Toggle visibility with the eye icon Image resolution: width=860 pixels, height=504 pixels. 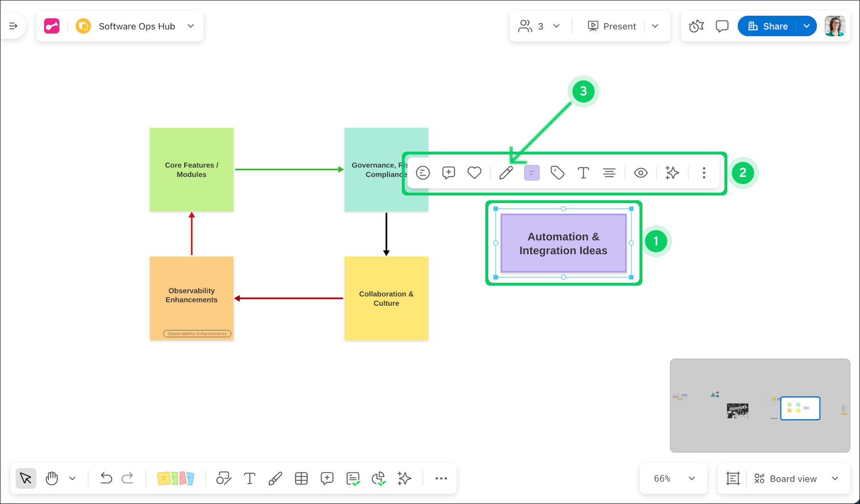click(x=640, y=173)
